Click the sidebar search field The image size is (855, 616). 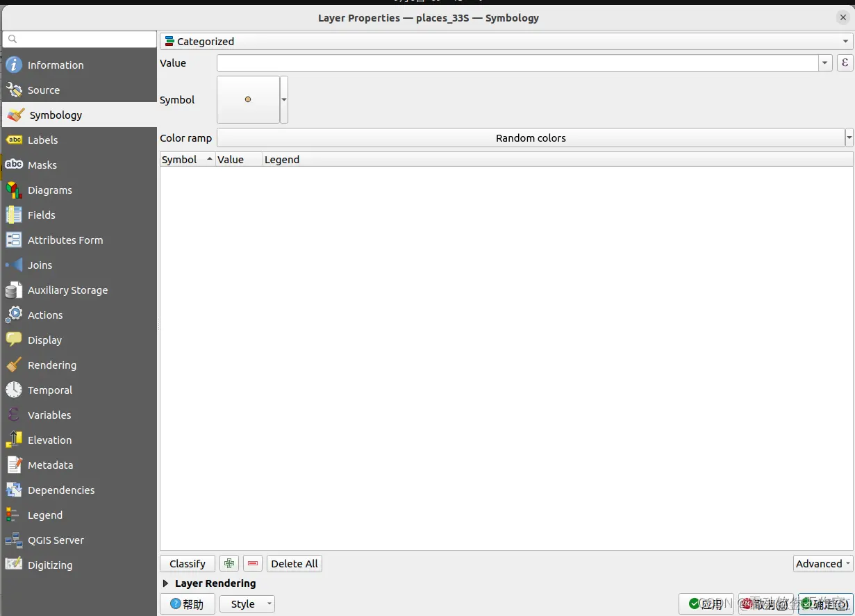point(80,40)
